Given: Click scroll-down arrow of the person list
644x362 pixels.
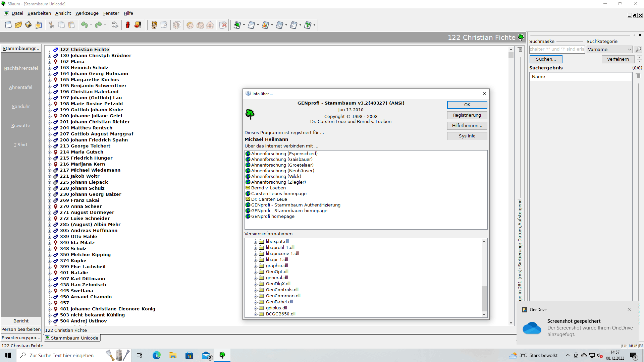Looking at the screenshot, I should click(x=511, y=323).
